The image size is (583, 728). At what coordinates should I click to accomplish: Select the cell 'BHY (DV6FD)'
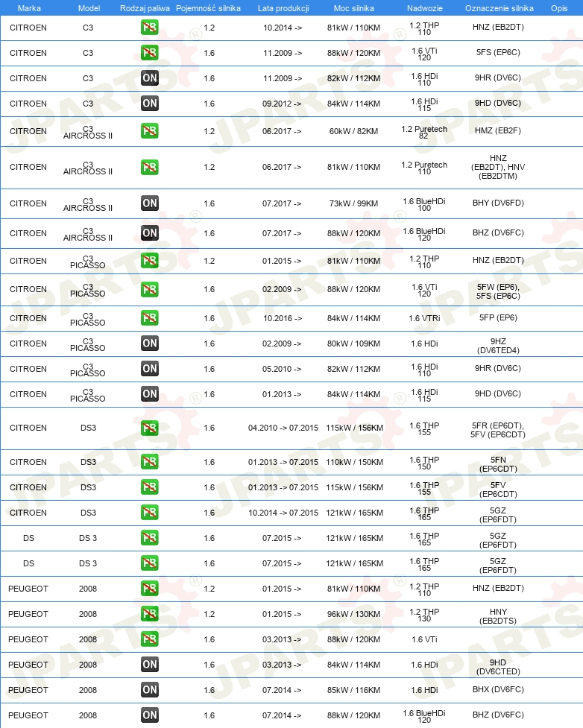click(x=498, y=203)
